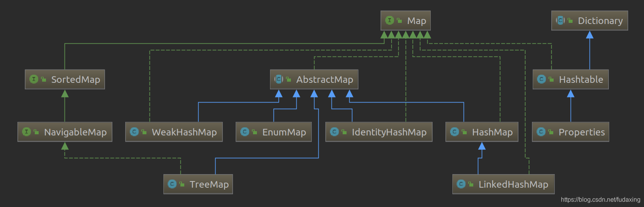The height and width of the screenshot is (207, 644).
Task: Click the public lock icon on Properties
Action: [x=551, y=132]
